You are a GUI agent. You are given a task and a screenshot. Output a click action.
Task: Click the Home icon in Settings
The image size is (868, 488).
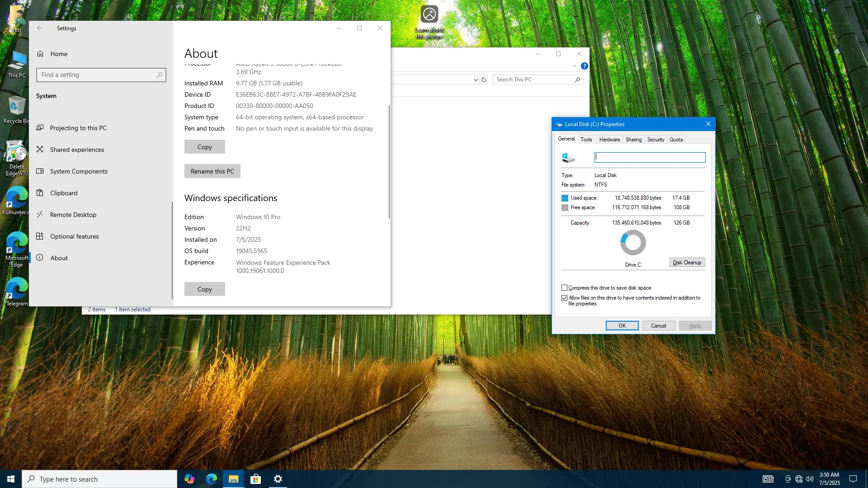pos(40,54)
